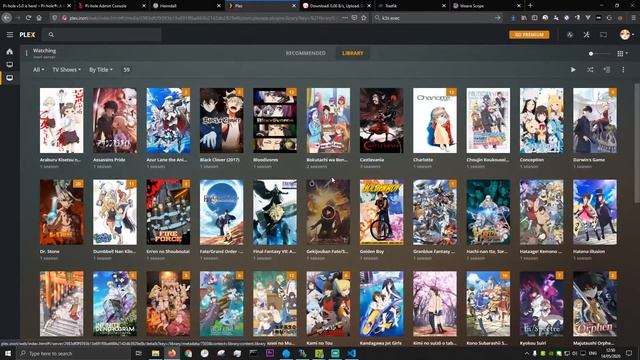Adjust the poster size slider

tap(600, 53)
